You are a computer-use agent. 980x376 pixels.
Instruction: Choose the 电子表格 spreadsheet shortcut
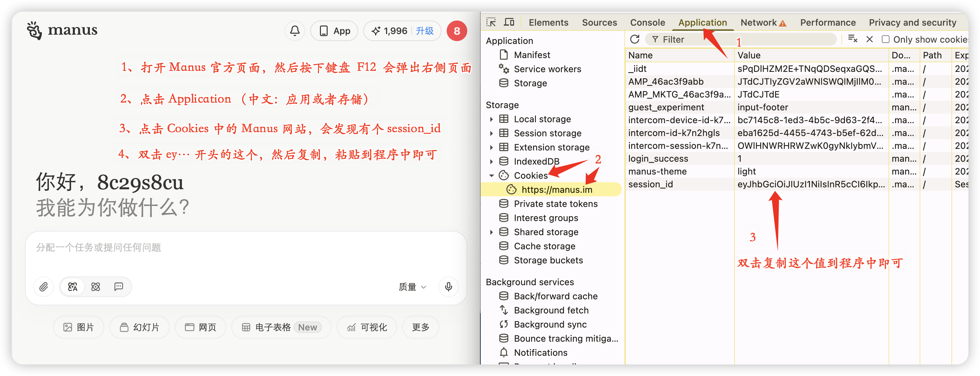tap(282, 327)
